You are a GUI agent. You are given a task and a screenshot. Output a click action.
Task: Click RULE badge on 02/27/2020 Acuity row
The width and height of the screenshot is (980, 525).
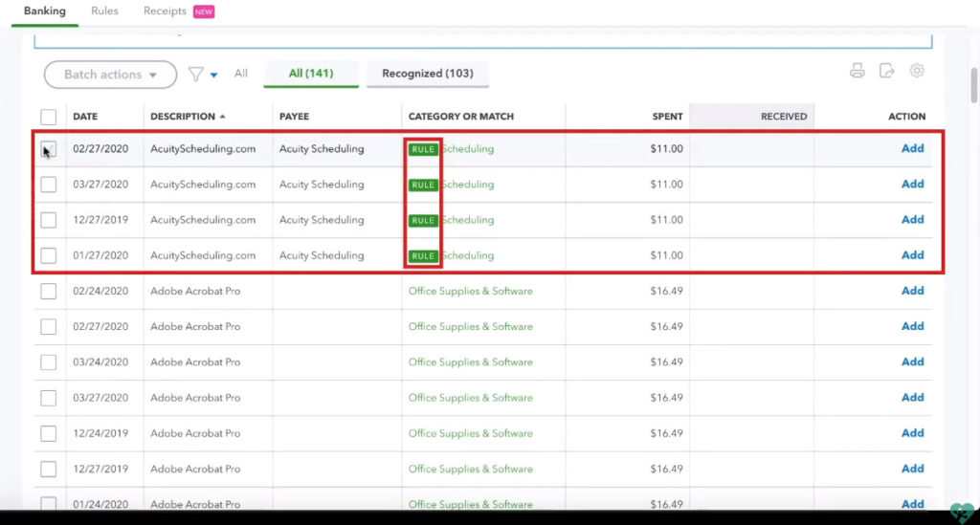[423, 149]
